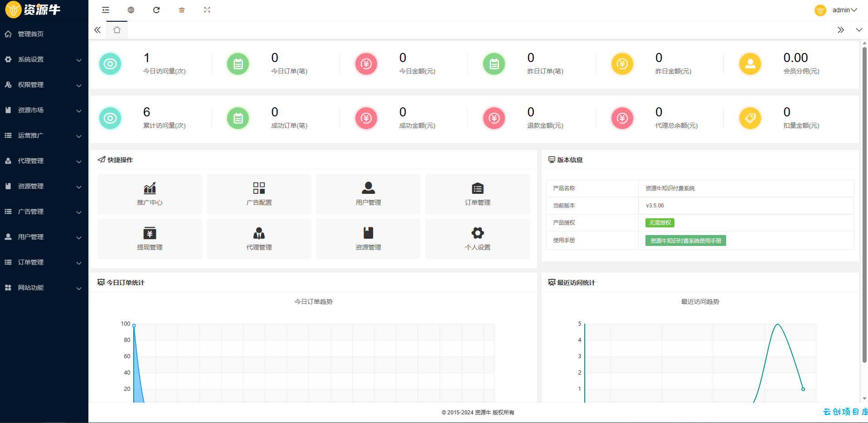
Task: Select the home tab in the tab bar
Action: tap(117, 30)
